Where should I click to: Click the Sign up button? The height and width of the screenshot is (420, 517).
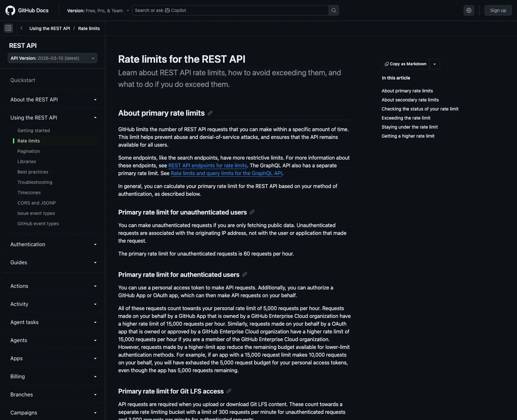tap(498, 10)
